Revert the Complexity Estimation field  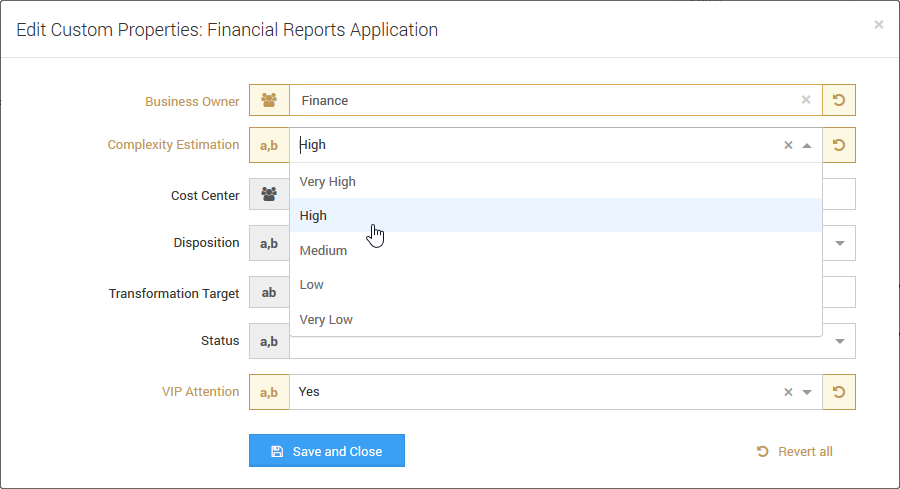tap(839, 145)
